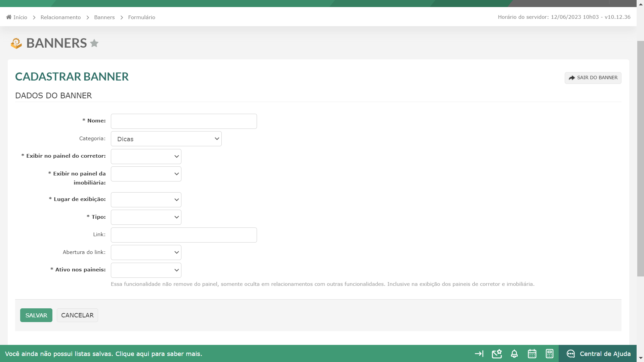The width and height of the screenshot is (644, 362).
Task: Click the share arrow icon on Sair do Banner
Action: pyautogui.click(x=572, y=78)
